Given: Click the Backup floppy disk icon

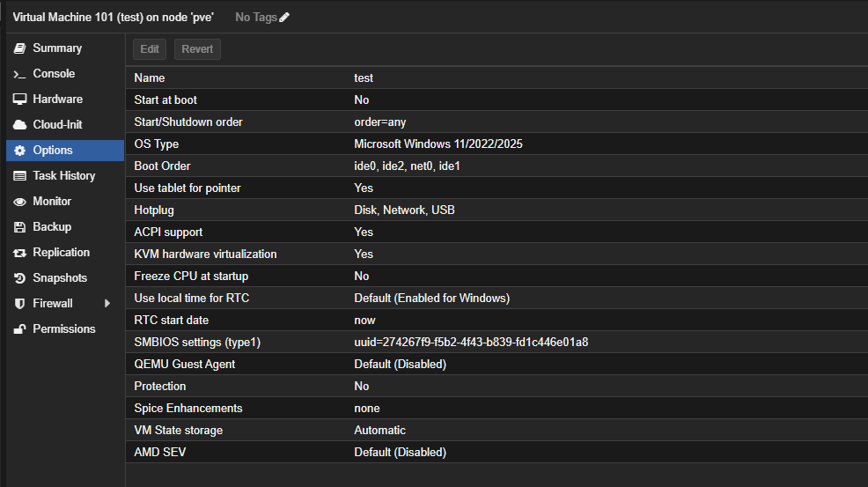Looking at the screenshot, I should [x=19, y=227].
